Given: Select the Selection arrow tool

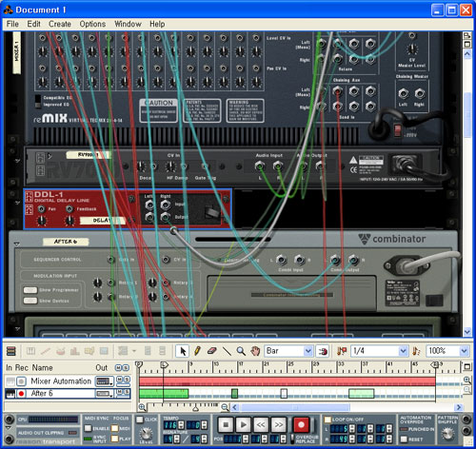Looking at the screenshot, I should click(x=183, y=351).
